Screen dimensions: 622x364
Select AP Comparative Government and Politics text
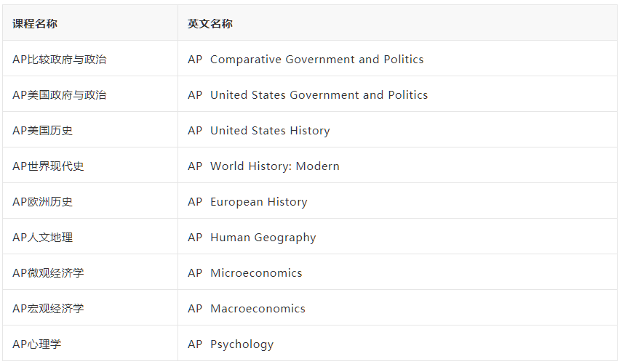tap(306, 60)
